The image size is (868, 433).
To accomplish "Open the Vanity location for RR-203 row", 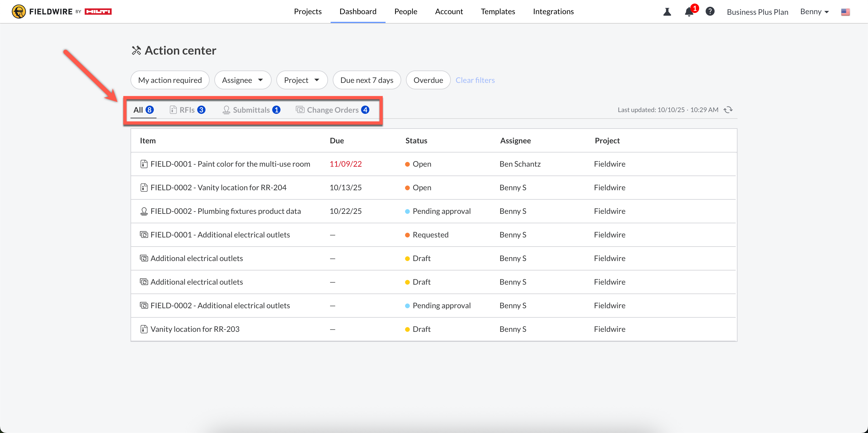I will 195,329.
